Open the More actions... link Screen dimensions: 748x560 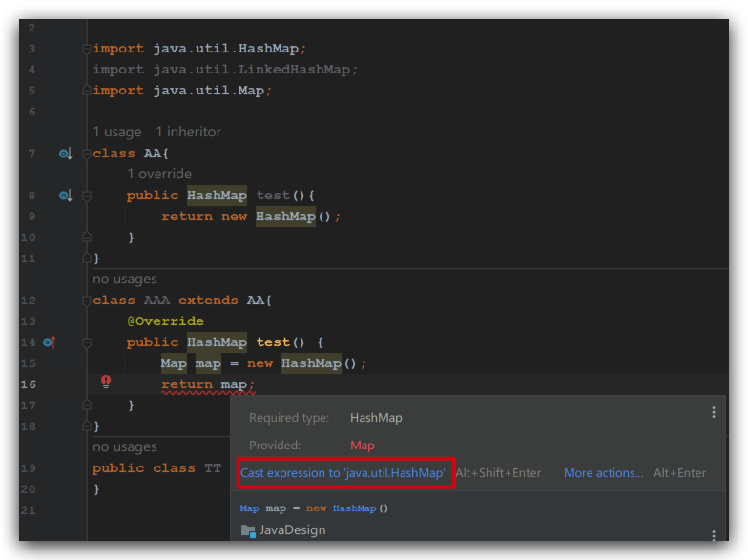(603, 473)
